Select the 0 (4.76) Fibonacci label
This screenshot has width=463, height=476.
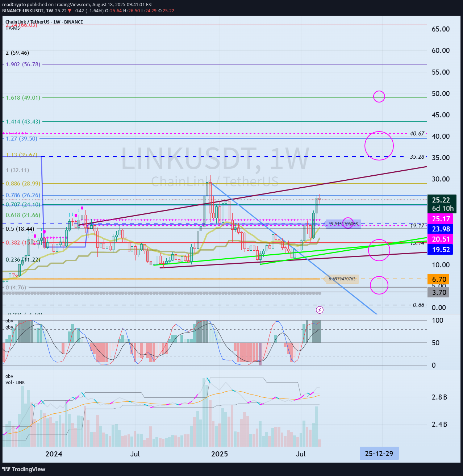pyautogui.click(x=16, y=288)
